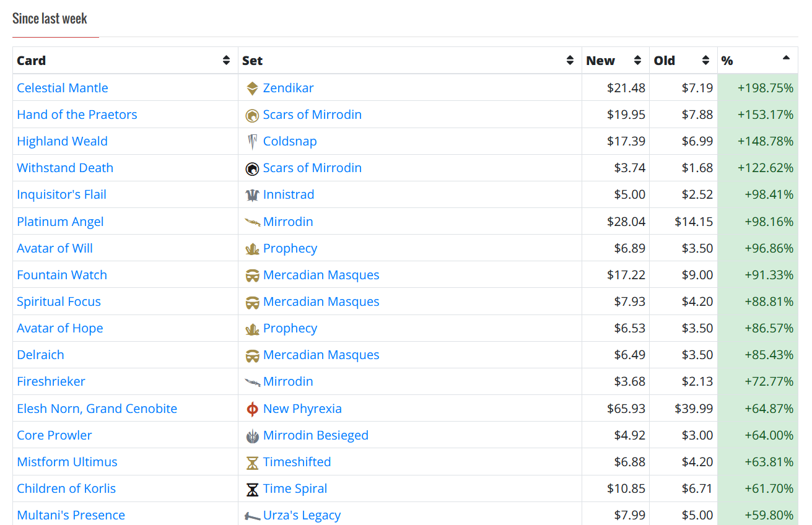The image size is (812, 525).
Task: Open the Celestial Mantle card link
Action: (x=63, y=88)
